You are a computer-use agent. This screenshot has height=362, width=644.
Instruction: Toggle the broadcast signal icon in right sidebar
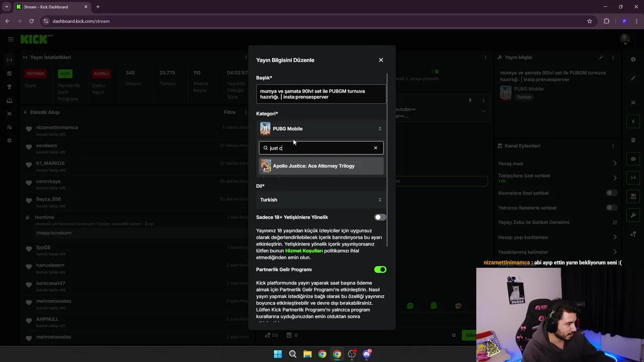(633, 177)
